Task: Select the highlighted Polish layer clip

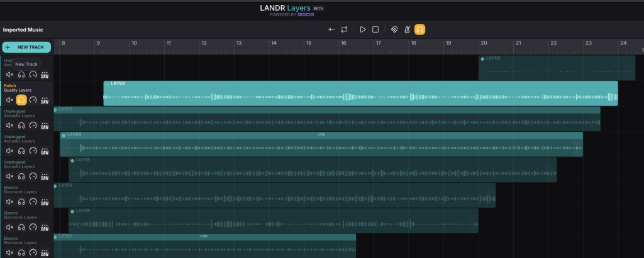Action: (360, 94)
